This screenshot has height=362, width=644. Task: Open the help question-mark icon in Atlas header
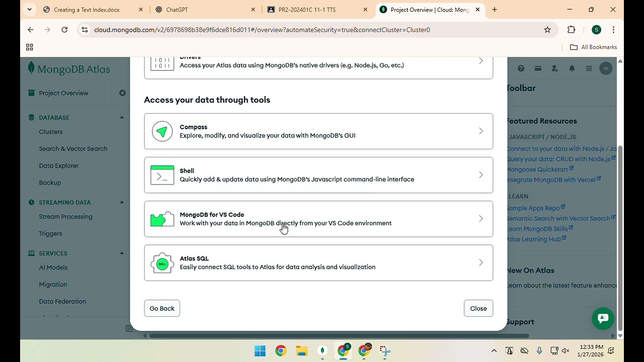tap(521, 68)
